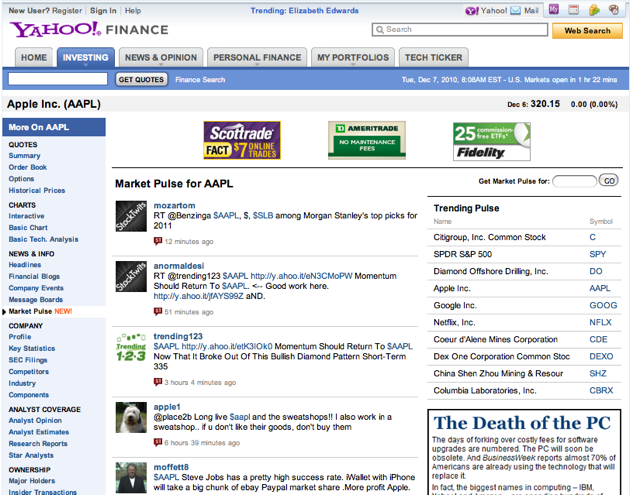Click the rightmost round toolbar icon

tap(614, 10)
